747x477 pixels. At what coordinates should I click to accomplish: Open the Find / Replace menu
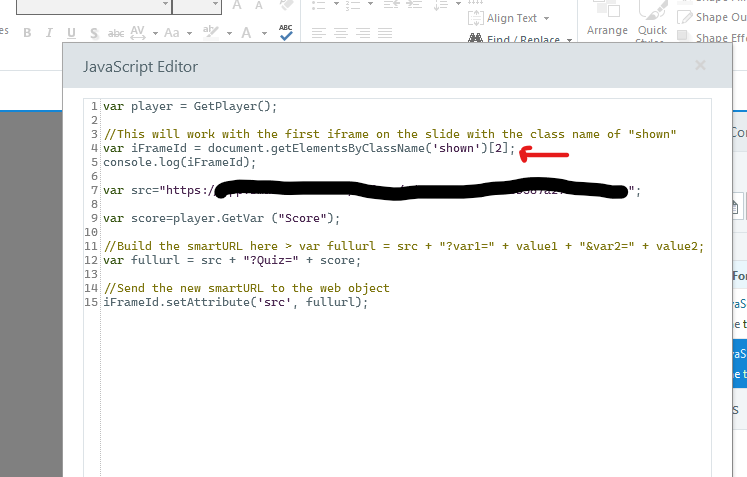point(520,38)
